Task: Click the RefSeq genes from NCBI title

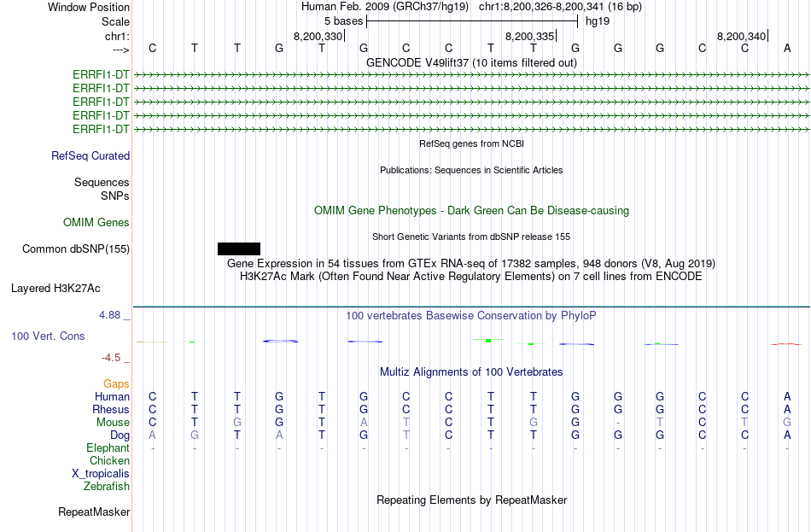Action: pyautogui.click(x=471, y=143)
